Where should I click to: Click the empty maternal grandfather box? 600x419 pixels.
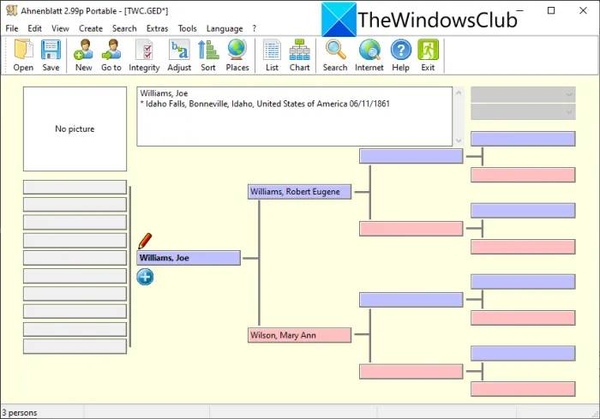point(411,300)
